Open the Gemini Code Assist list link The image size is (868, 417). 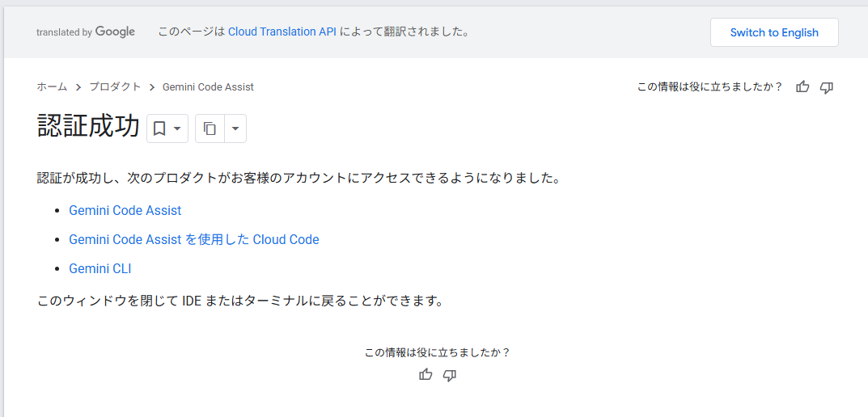tap(125, 211)
